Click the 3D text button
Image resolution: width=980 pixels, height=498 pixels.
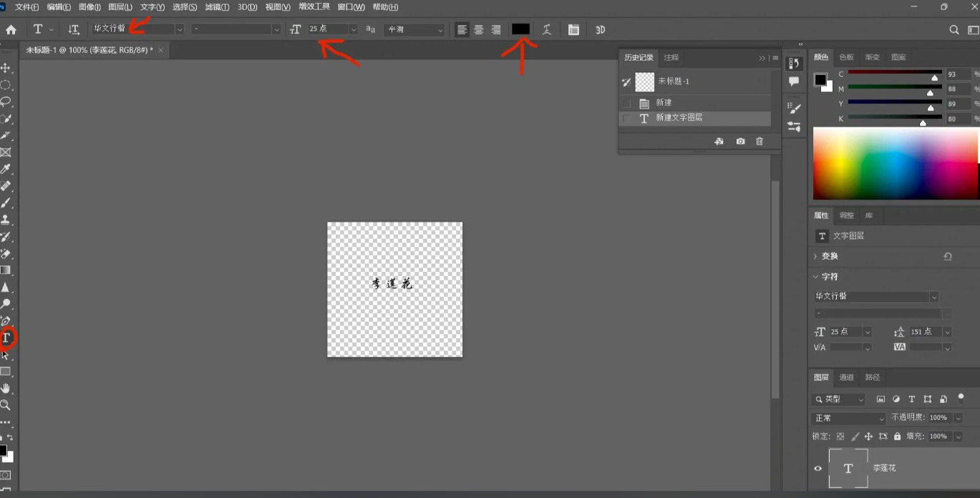[600, 29]
